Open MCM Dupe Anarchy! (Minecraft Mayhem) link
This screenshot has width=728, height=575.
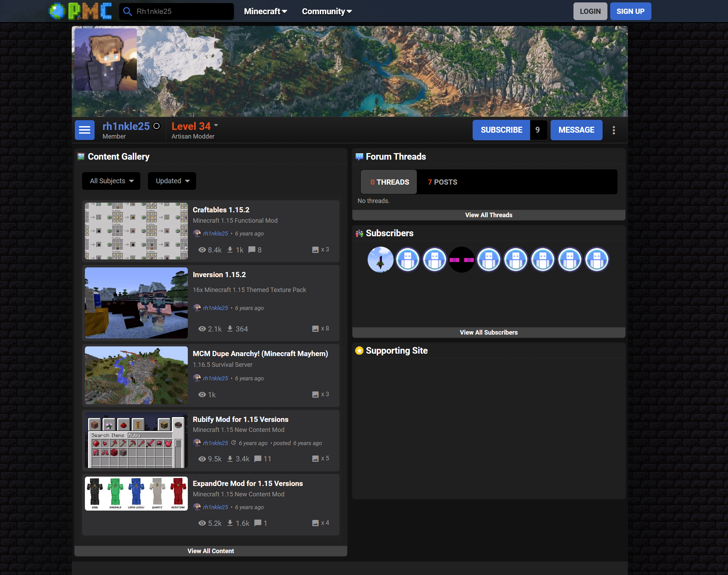click(x=260, y=354)
